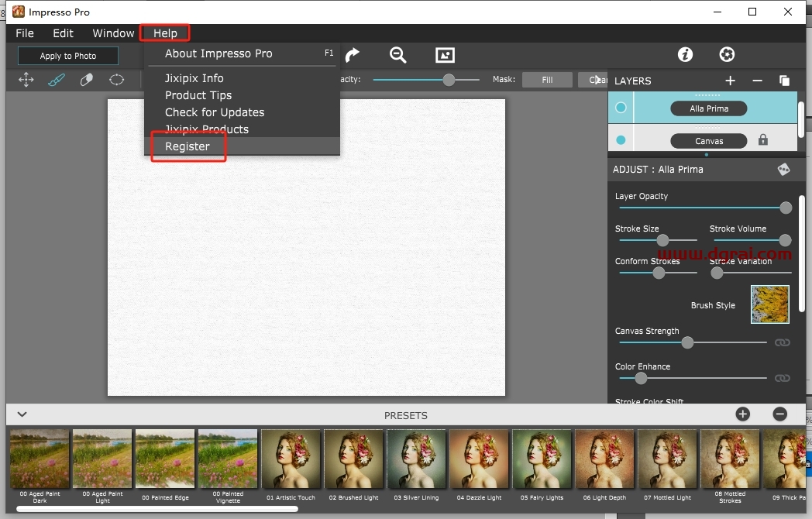Apply the 05 Fairy Lights preset
This screenshot has height=519, width=812.
click(542, 459)
